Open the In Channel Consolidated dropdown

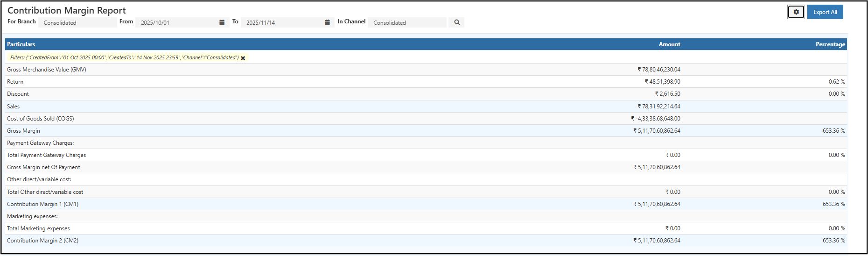point(407,22)
